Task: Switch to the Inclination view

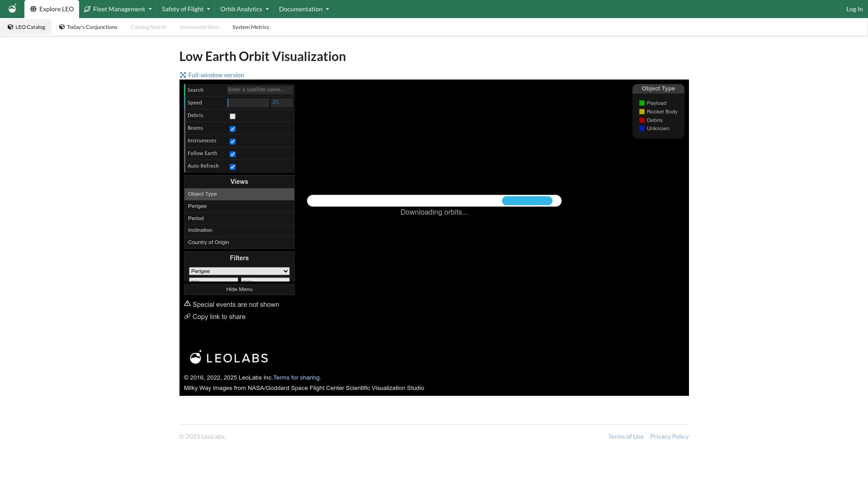Action: pyautogui.click(x=239, y=230)
